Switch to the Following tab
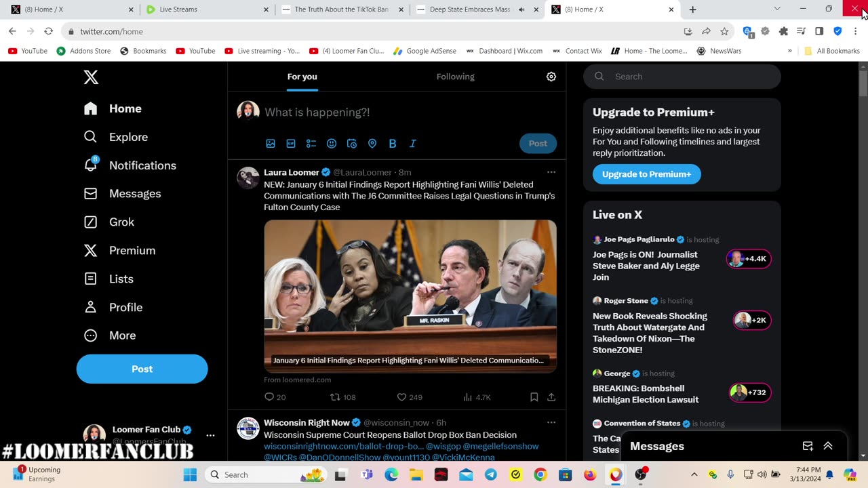This screenshot has width=868, height=488. tap(456, 77)
